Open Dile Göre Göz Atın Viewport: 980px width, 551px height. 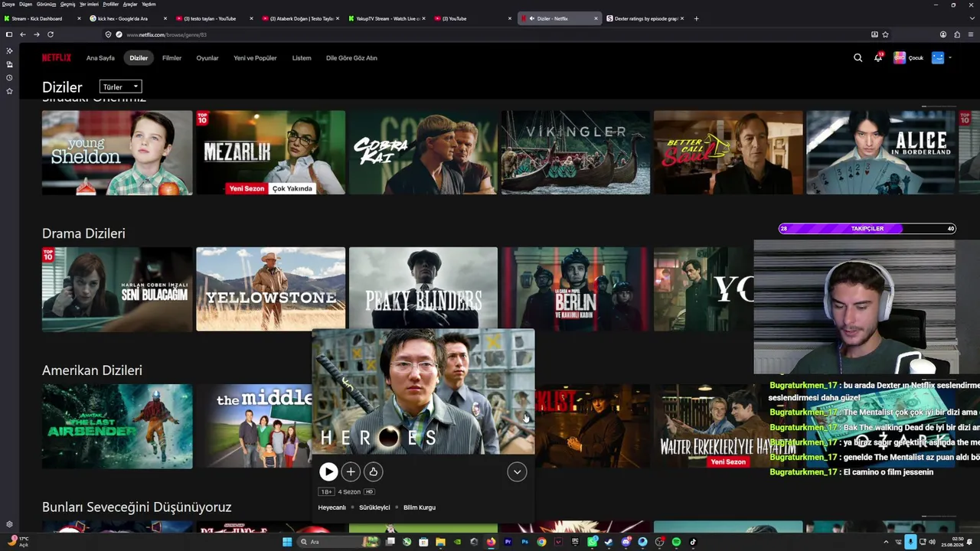(x=351, y=58)
